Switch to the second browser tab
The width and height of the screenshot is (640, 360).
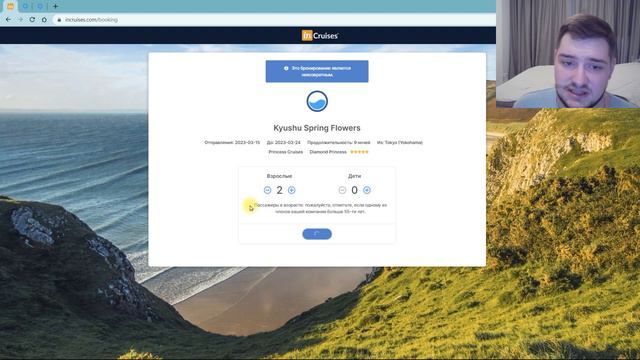pyautogui.click(x=25, y=6)
